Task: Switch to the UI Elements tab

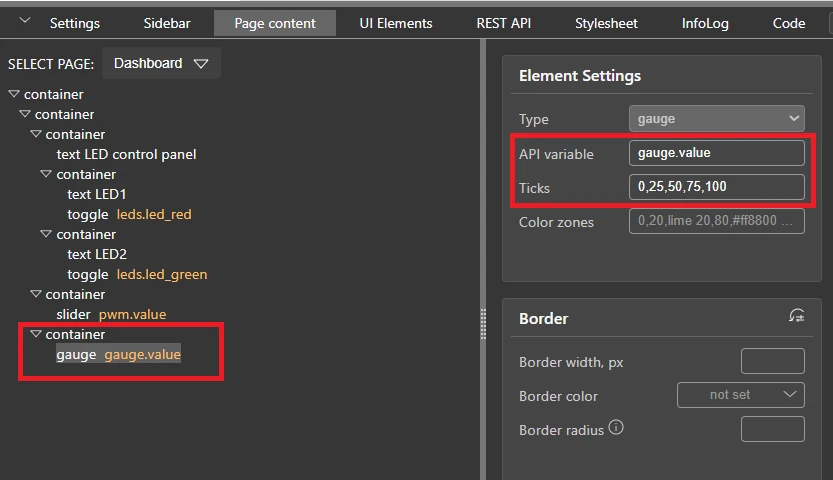Action: pyautogui.click(x=396, y=23)
